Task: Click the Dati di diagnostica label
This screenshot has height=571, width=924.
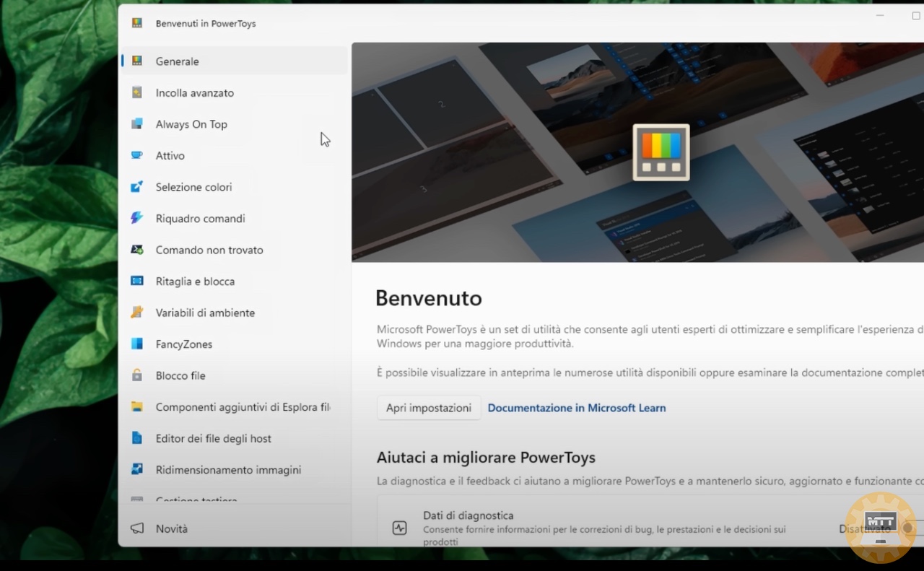Action: (468, 515)
